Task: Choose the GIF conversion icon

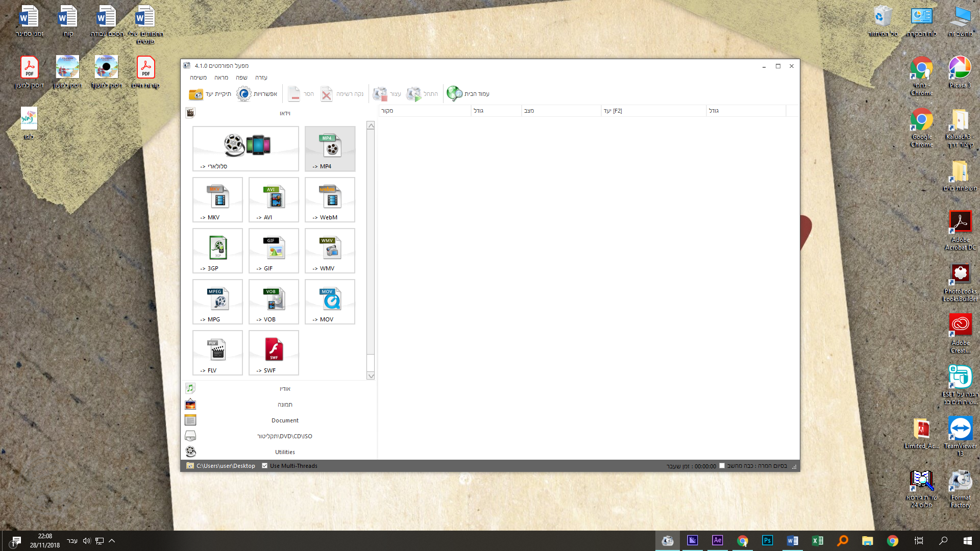Action: coord(274,251)
